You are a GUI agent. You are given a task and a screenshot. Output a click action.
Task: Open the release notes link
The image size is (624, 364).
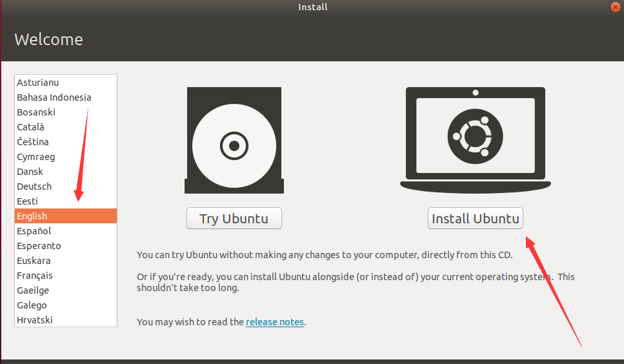coord(275,322)
